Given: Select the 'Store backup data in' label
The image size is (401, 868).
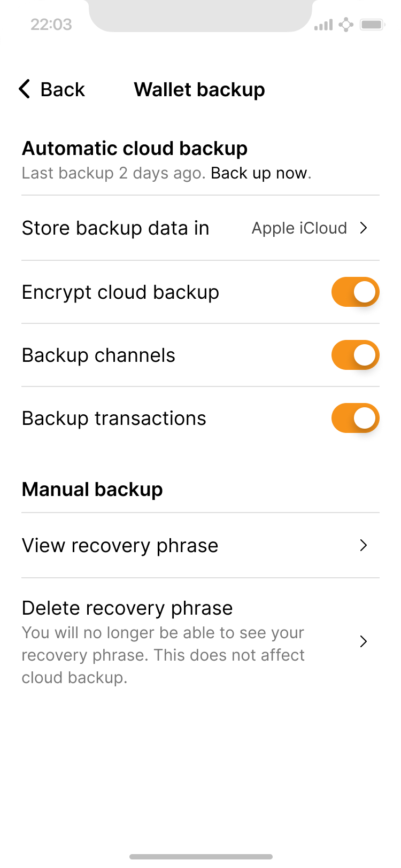Looking at the screenshot, I should [115, 228].
